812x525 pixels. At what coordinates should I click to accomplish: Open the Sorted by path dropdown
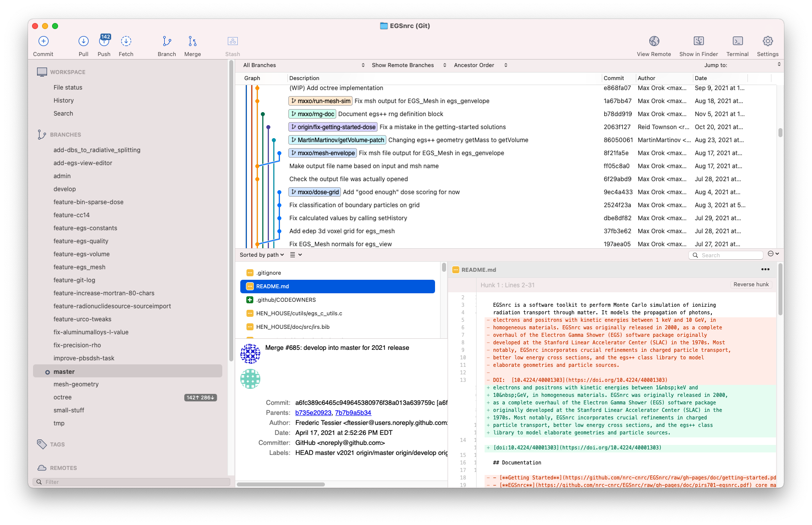[262, 255]
